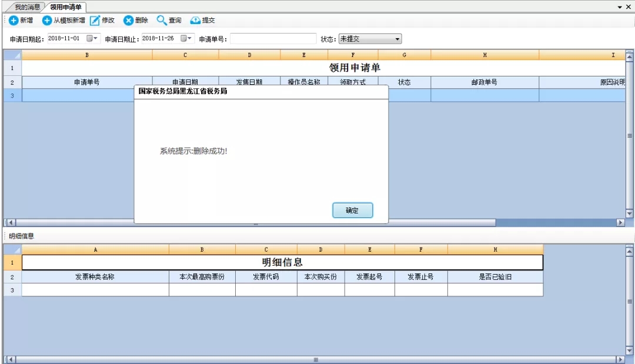Click the 删除 (Delete) icon
Screen dimensions: 635x364
[129, 20]
